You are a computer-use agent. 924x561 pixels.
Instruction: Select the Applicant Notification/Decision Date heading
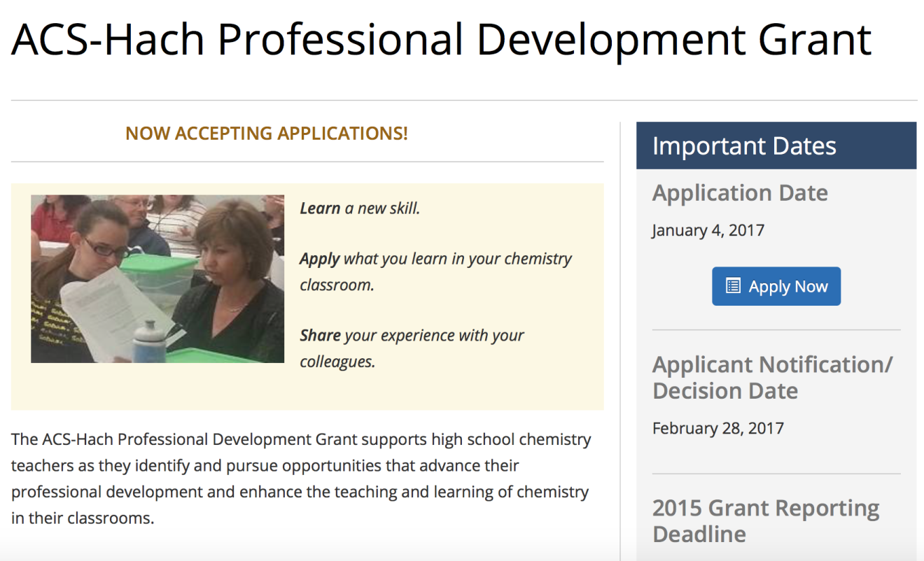[773, 377]
